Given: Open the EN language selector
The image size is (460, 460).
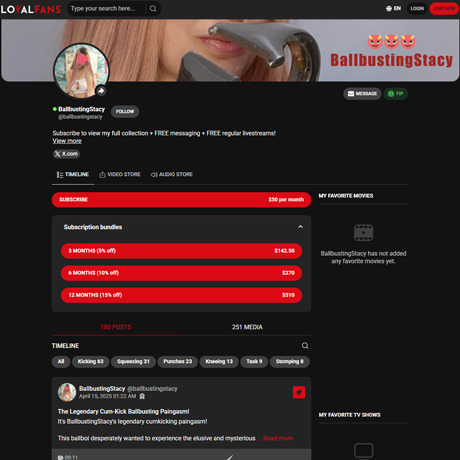Looking at the screenshot, I should tap(393, 8).
